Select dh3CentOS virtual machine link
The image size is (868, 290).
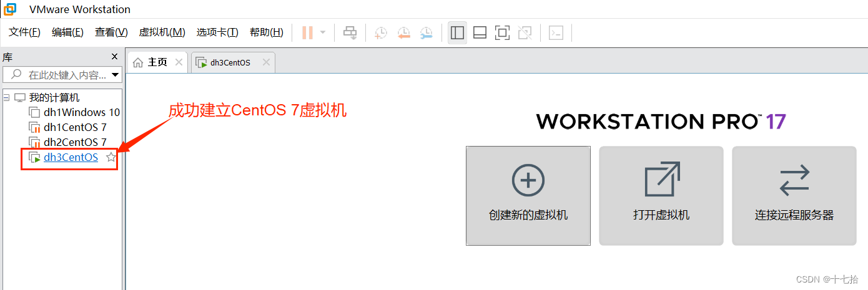(x=71, y=157)
